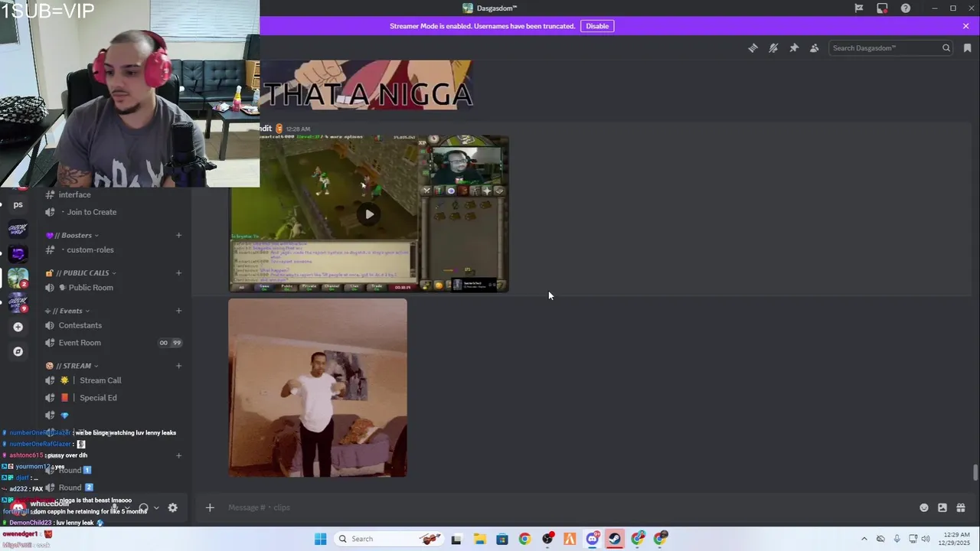Screen dimensions: 980x551
Task: Toggle channel notification mute bell
Action: (x=773, y=47)
